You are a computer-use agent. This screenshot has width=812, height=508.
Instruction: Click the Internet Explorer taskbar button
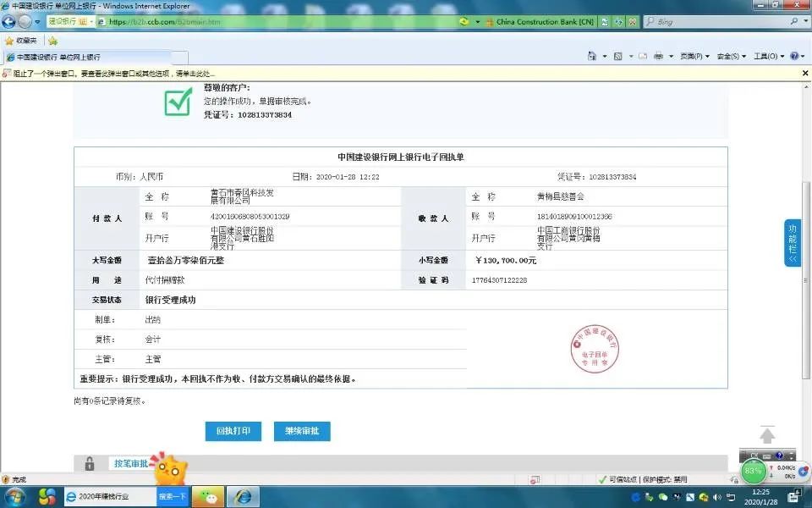[243, 497]
